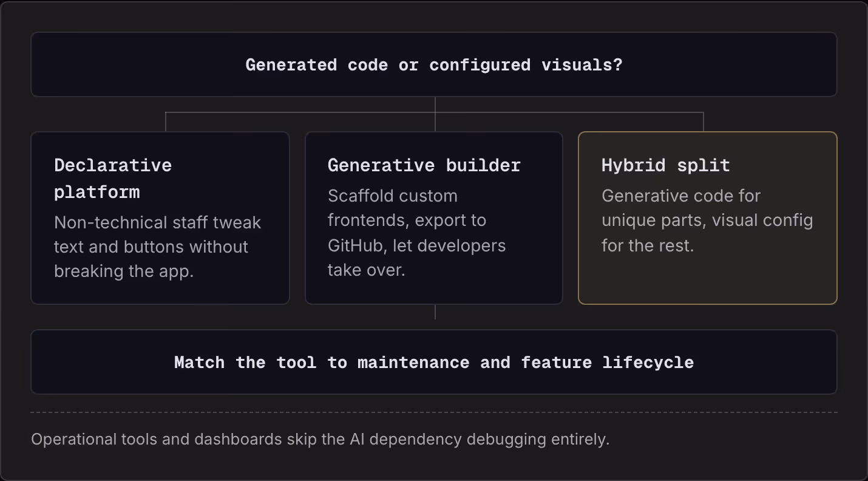Click the 'Generative code for unique parts' description

coord(707,220)
